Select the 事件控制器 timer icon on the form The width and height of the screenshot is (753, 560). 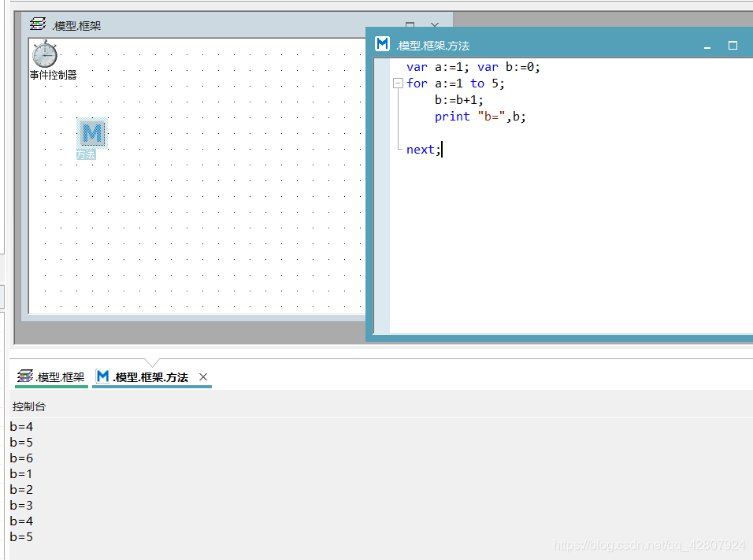point(45,55)
